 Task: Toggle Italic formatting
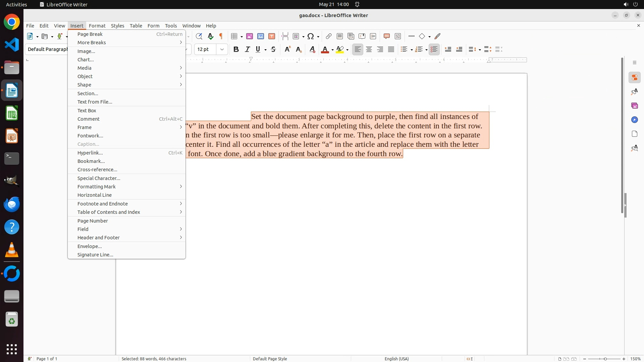(x=247, y=50)
